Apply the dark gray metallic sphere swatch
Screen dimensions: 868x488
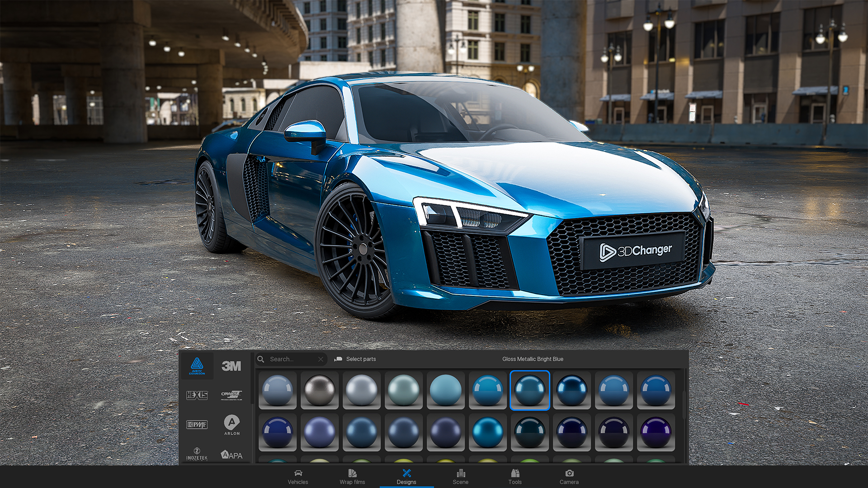[320, 390]
